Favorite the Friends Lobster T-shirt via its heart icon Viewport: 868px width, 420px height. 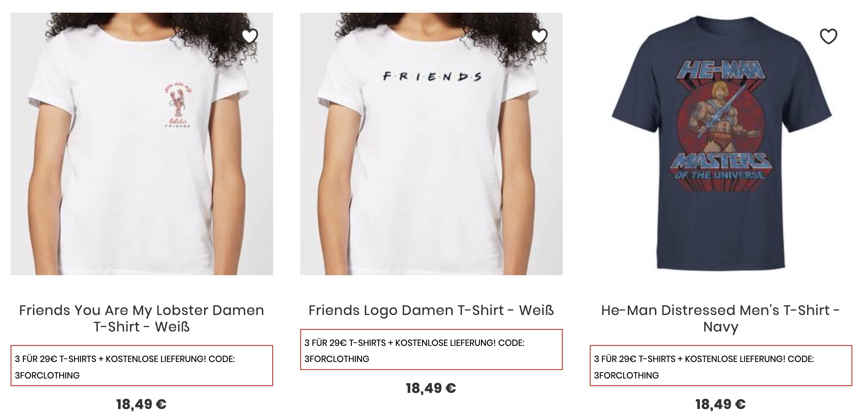250,36
